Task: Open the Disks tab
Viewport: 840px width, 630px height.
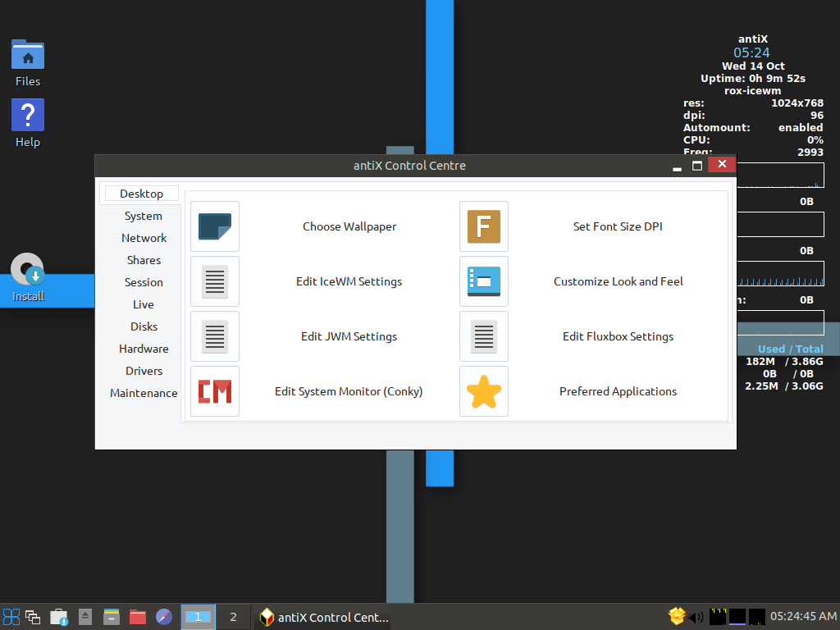Action: pos(144,326)
